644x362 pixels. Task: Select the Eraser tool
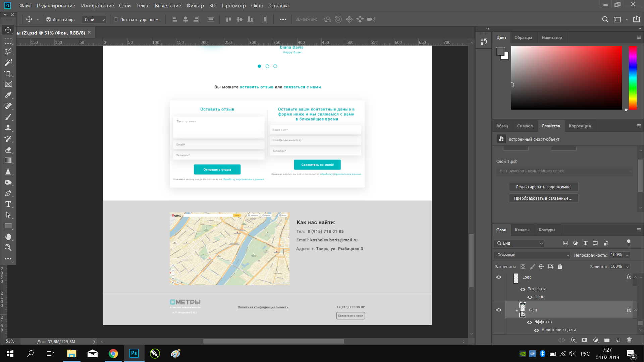click(8, 150)
